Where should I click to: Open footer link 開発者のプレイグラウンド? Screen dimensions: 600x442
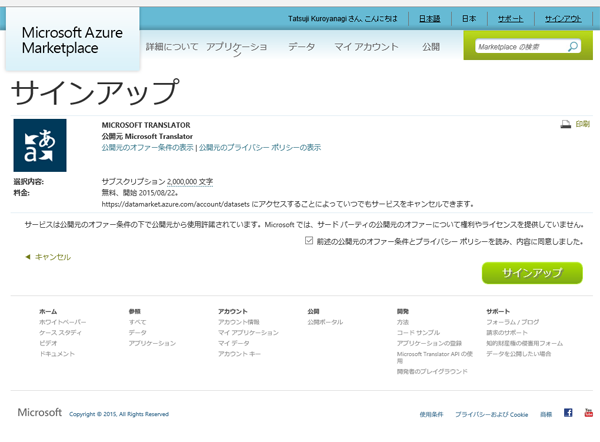(432, 371)
